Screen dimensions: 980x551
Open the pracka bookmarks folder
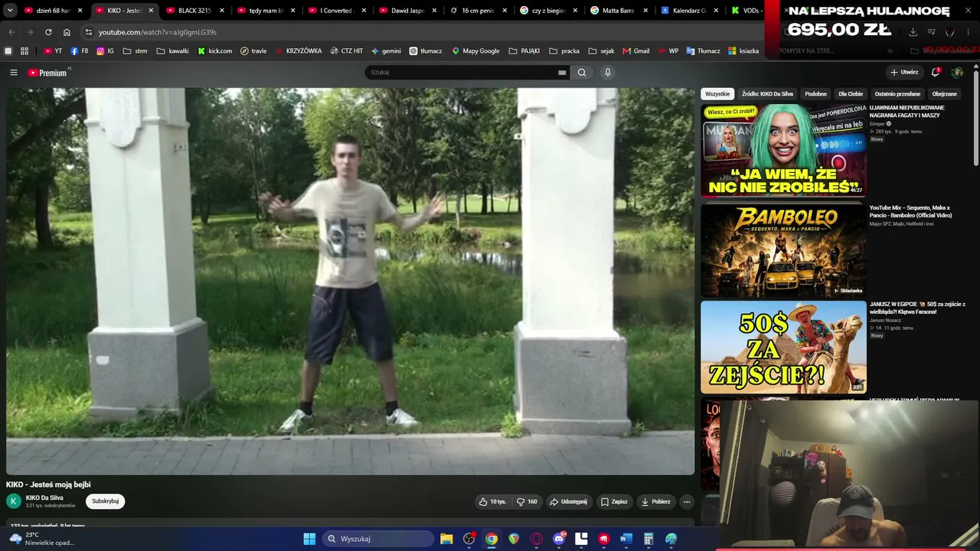pos(564,51)
